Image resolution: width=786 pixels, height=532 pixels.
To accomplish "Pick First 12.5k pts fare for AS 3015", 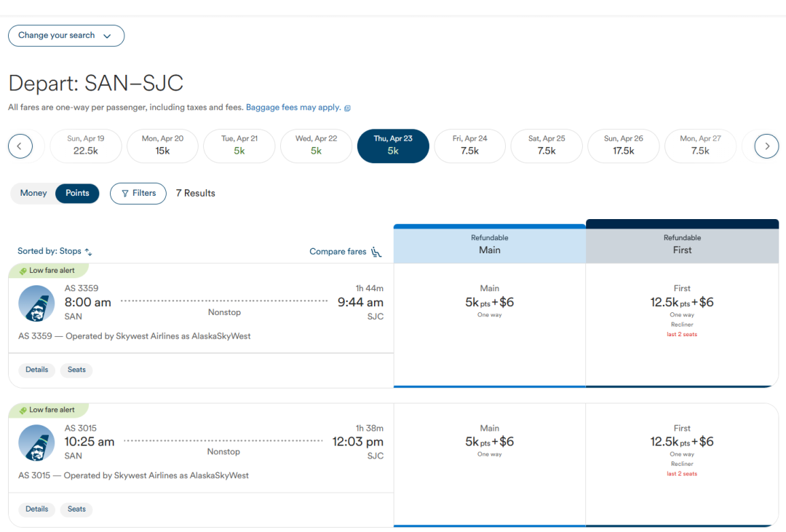I will coord(682,442).
